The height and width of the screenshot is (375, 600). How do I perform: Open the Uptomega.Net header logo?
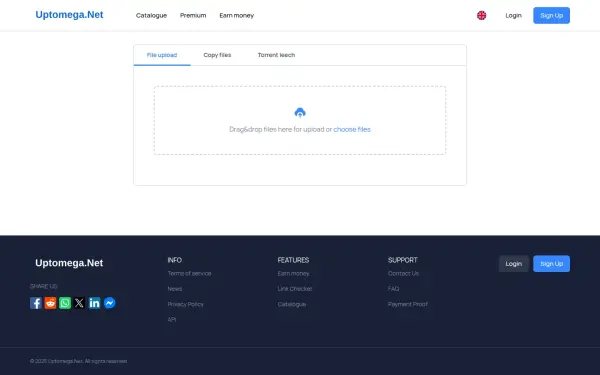tap(69, 15)
